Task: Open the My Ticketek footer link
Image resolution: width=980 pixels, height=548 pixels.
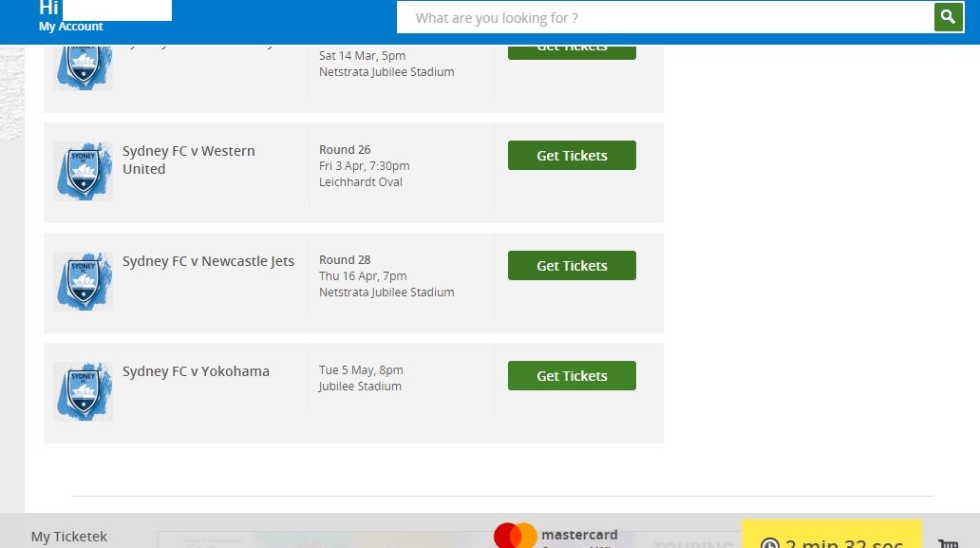Action: (x=68, y=537)
